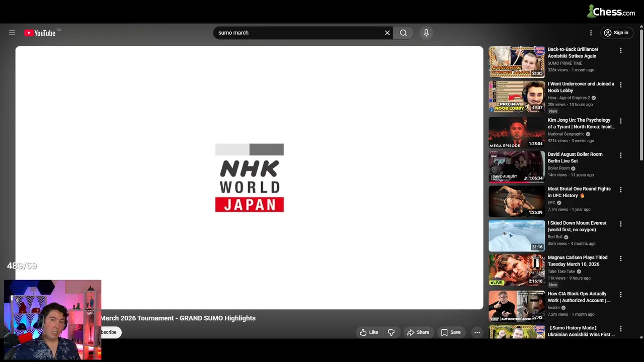Open 'Kim Jong Un: The Psychology of a Tyrant' title

click(x=581, y=123)
